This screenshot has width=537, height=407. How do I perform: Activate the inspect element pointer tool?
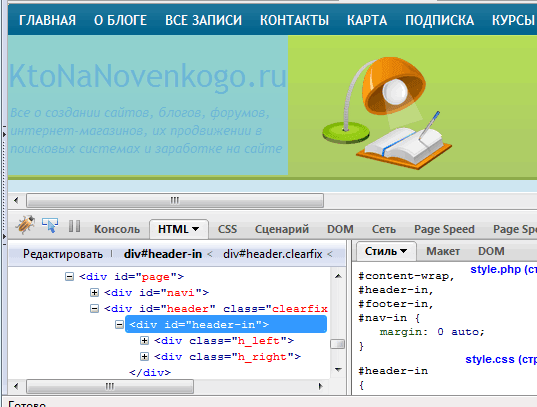point(50,225)
